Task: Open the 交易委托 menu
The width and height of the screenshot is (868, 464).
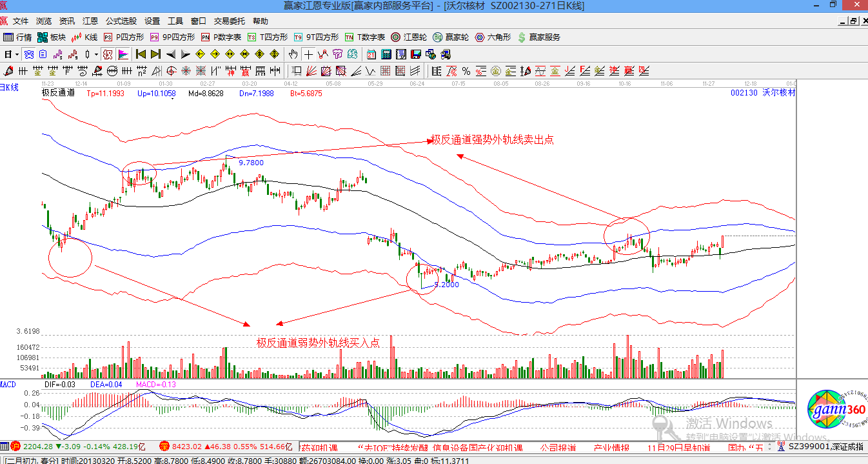Action: pyautogui.click(x=230, y=21)
